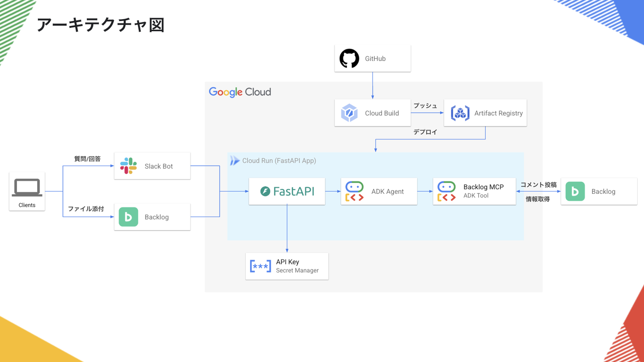Click the Artifact Registry icon

[460, 113]
